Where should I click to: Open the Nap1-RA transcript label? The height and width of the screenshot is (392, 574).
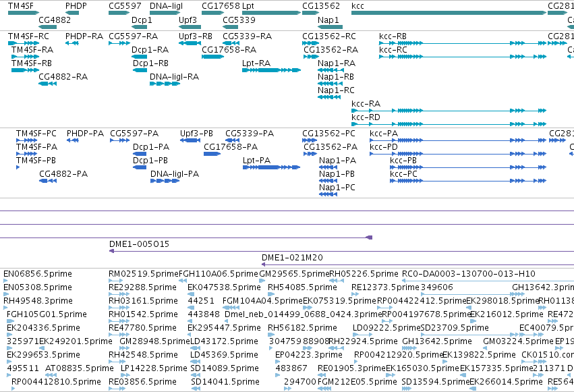[337, 63]
